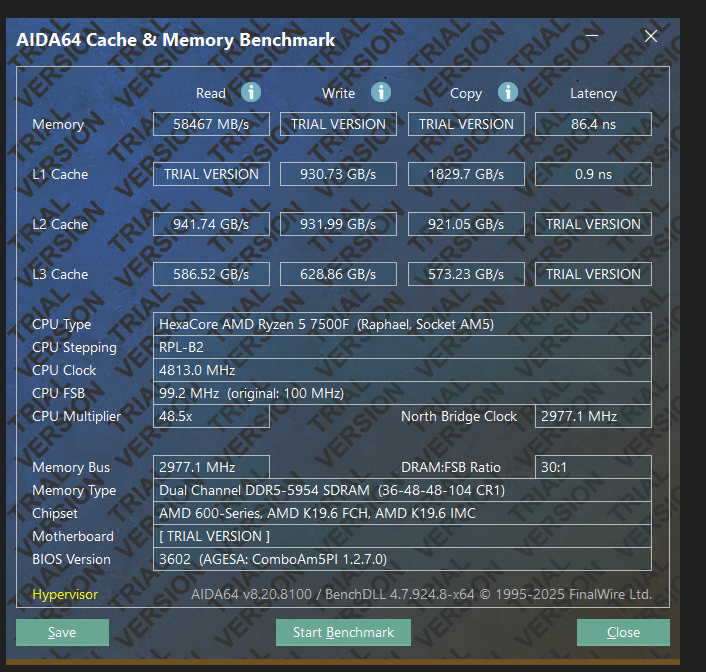
Task: Select L2 Cache copy value 921.05 GB/s
Action: pyautogui.click(x=466, y=224)
